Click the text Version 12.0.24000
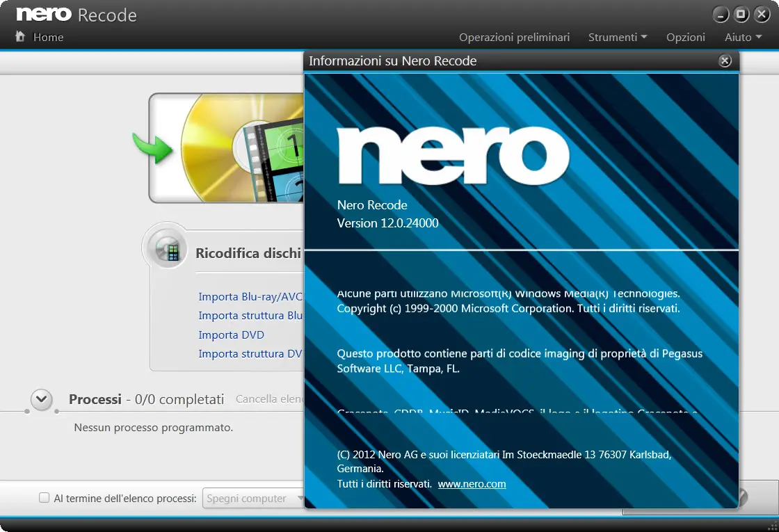The width and height of the screenshot is (779, 532). (x=387, y=223)
